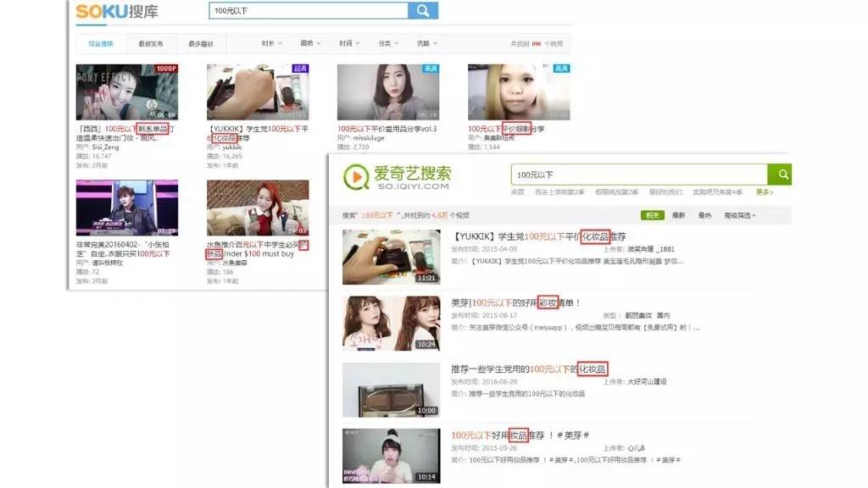Click the green iQiyi search magnifier button

click(x=780, y=175)
